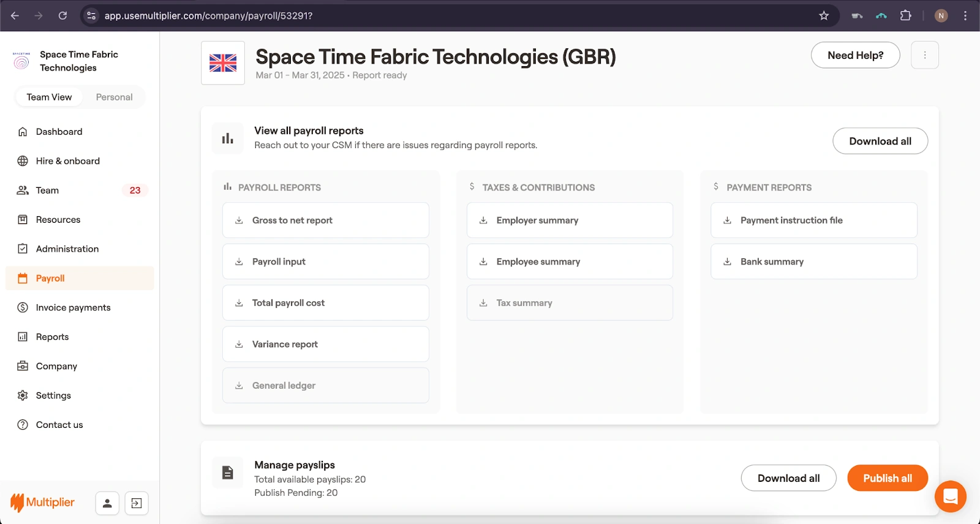
Task: Click the Multiplier logo
Action: point(42,503)
